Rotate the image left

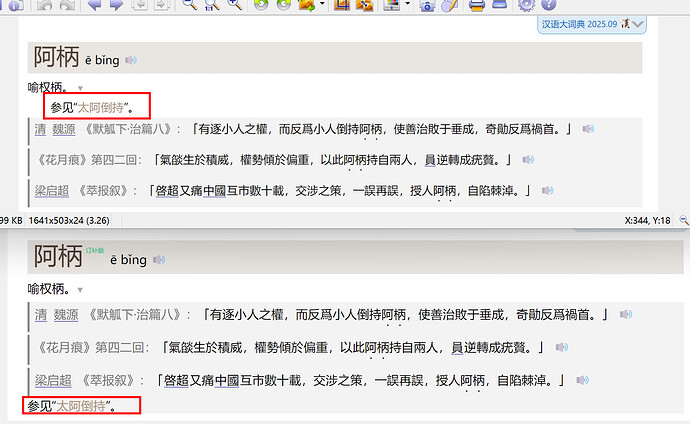(x=261, y=5)
